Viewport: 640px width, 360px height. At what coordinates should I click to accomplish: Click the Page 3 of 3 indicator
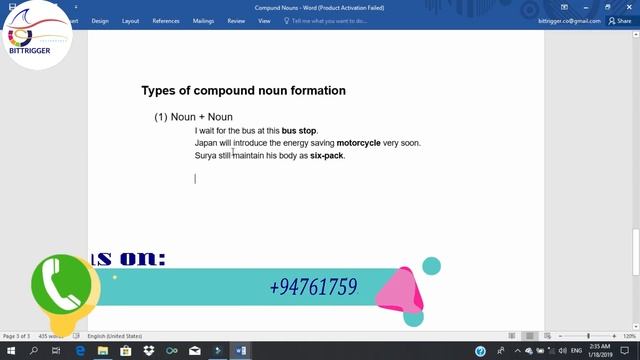pos(16,336)
